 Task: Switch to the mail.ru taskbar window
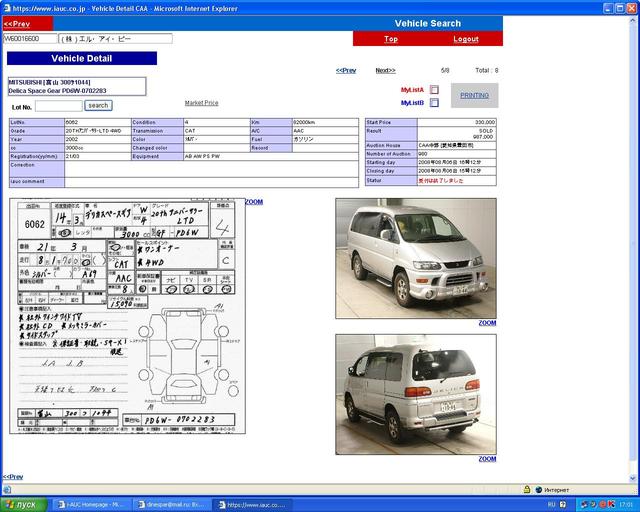173,505
